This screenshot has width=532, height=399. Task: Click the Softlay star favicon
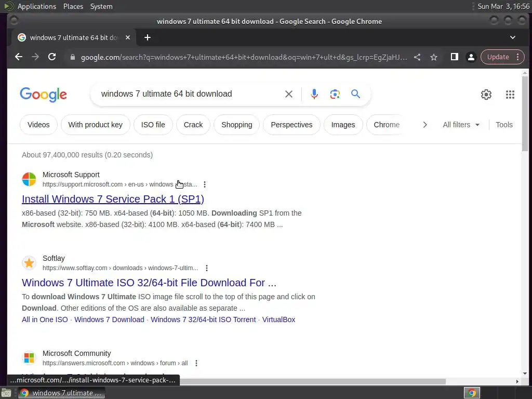point(29,263)
